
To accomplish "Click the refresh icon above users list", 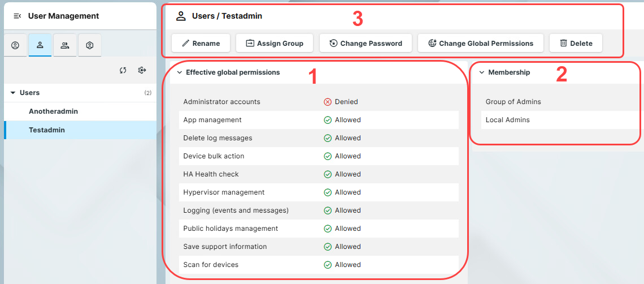I will coord(123,70).
